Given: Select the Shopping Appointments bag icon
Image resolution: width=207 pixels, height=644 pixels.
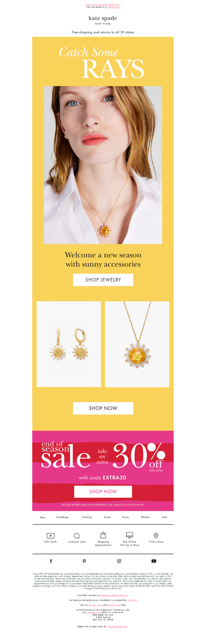Looking at the screenshot, I should point(103,535).
